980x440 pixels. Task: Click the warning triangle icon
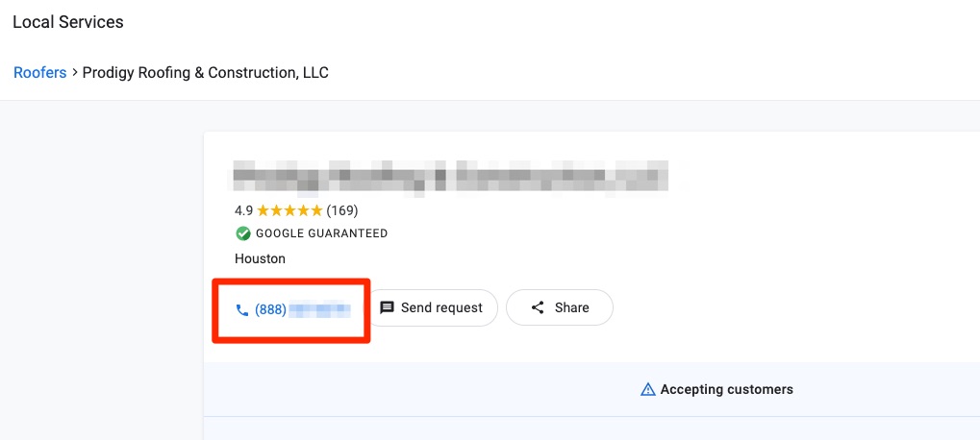648,389
